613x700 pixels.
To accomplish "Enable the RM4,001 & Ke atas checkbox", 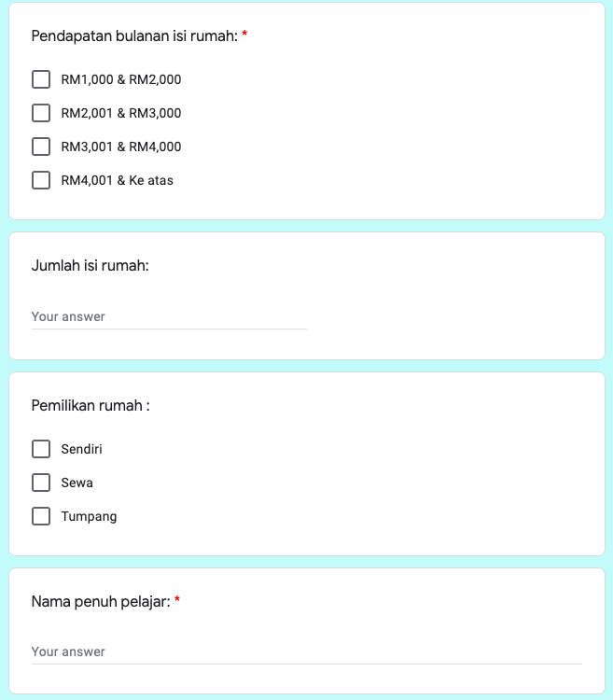I will coord(41,180).
